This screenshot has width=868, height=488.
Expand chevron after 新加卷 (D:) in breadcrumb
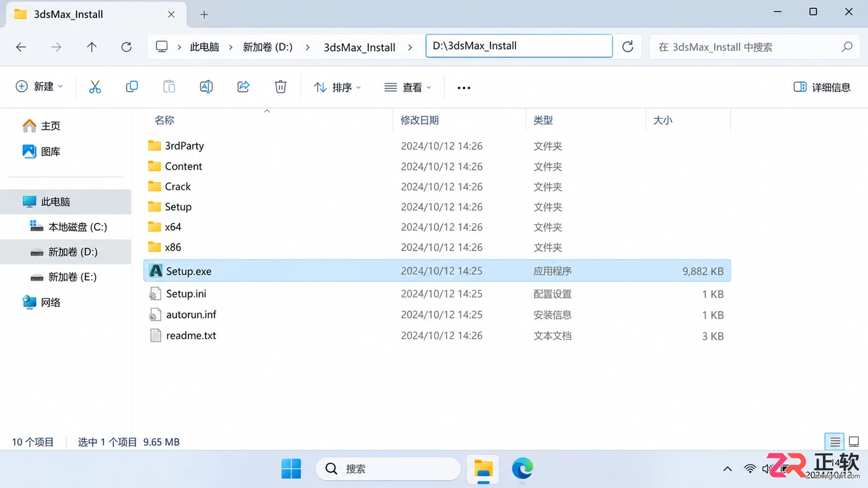[307, 47]
